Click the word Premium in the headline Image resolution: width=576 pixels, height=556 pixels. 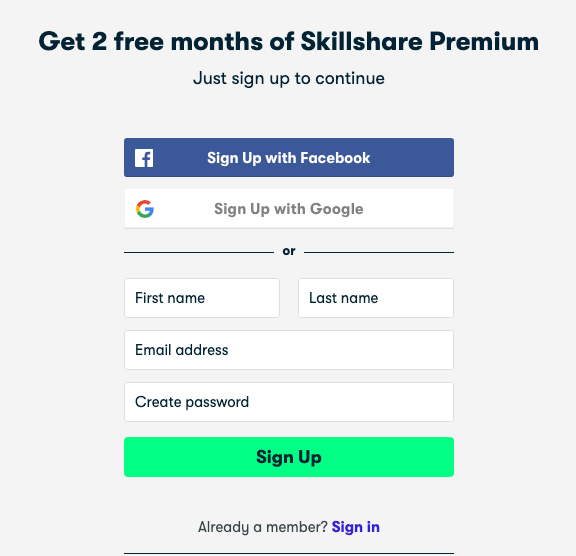(x=484, y=41)
